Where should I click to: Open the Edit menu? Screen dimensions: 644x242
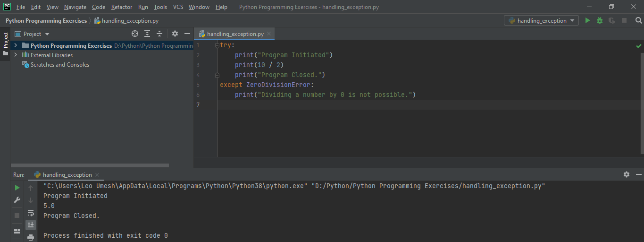[36, 7]
